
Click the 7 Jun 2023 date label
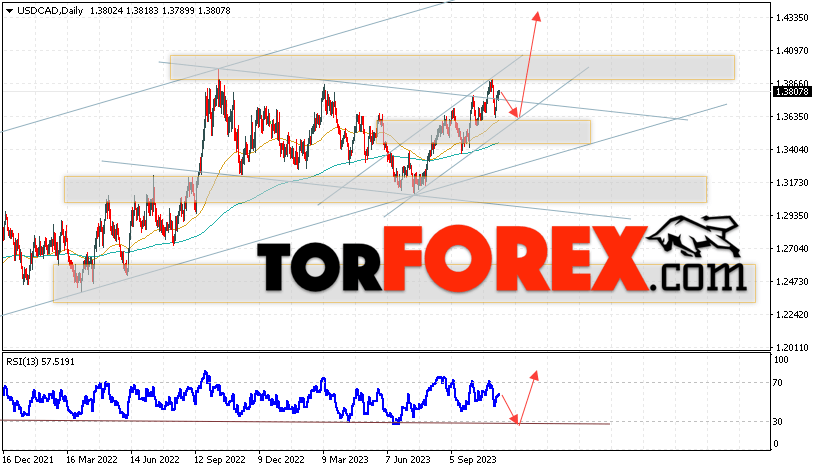pos(408,460)
